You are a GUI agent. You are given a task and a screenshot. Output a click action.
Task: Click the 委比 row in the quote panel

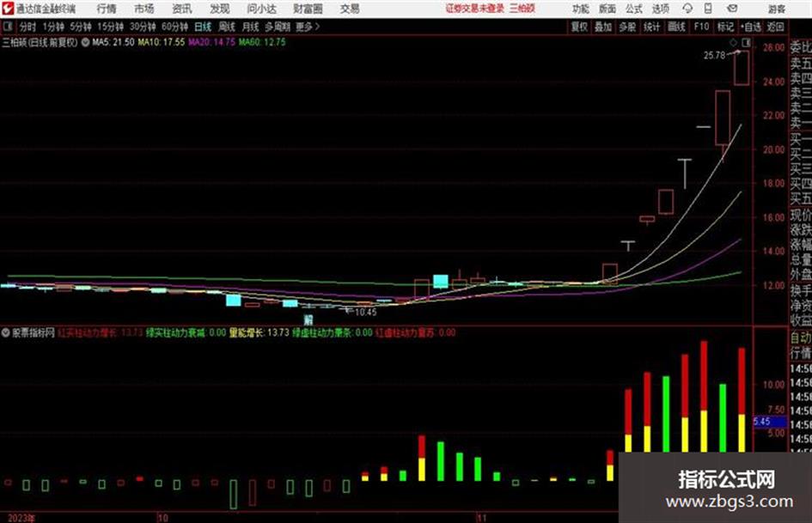[x=801, y=47]
